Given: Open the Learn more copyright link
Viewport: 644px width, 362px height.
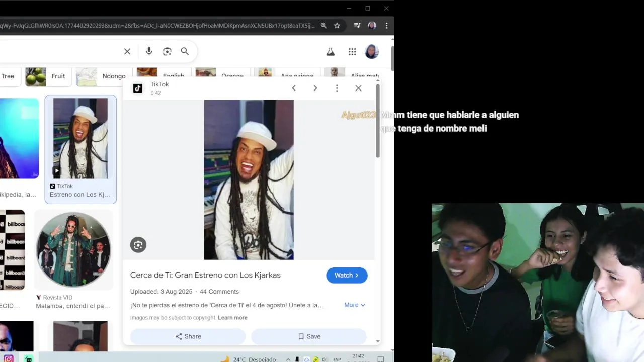Looking at the screenshot, I should click(232, 318).
